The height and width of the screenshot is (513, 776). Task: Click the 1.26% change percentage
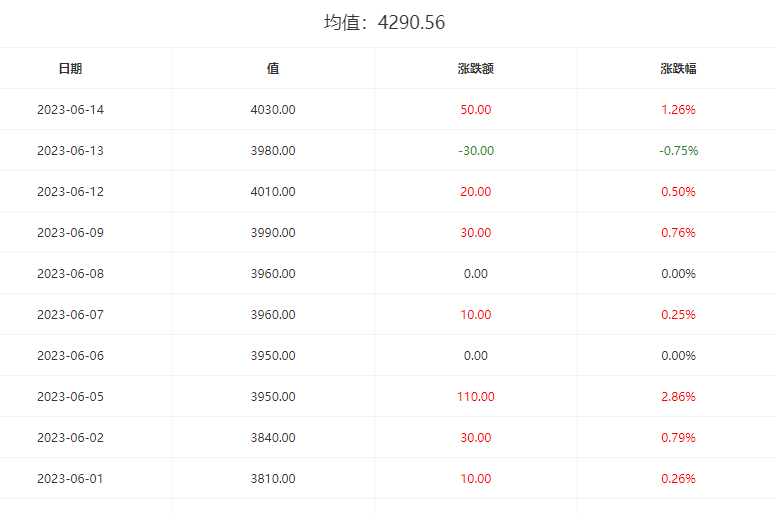tap(678, 110)
